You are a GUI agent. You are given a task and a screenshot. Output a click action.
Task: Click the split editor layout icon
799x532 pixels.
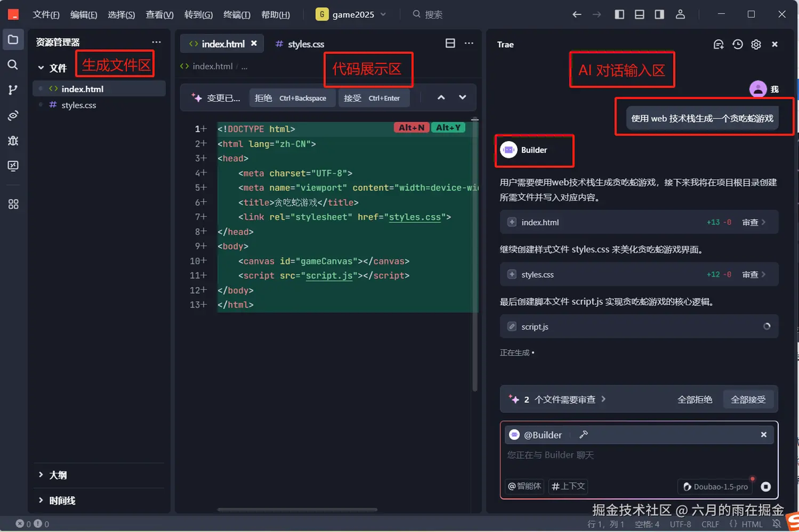click(450, 43)
